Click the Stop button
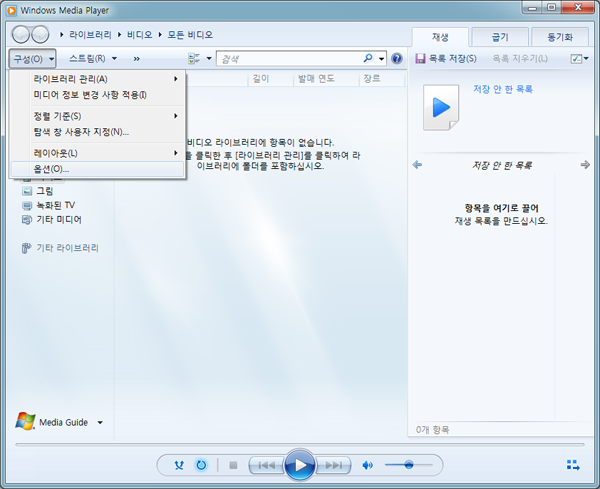This screenshot has height=489, width=600. click(x=233, y=465)
